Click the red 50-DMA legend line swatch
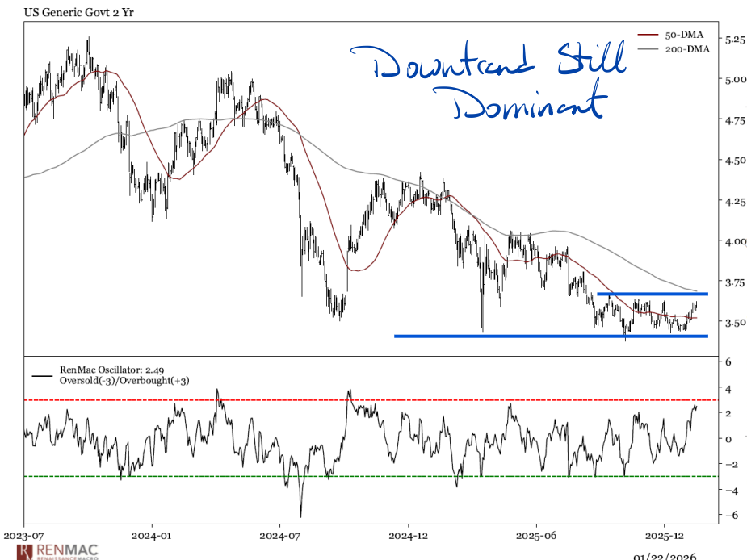 point(649,35)
